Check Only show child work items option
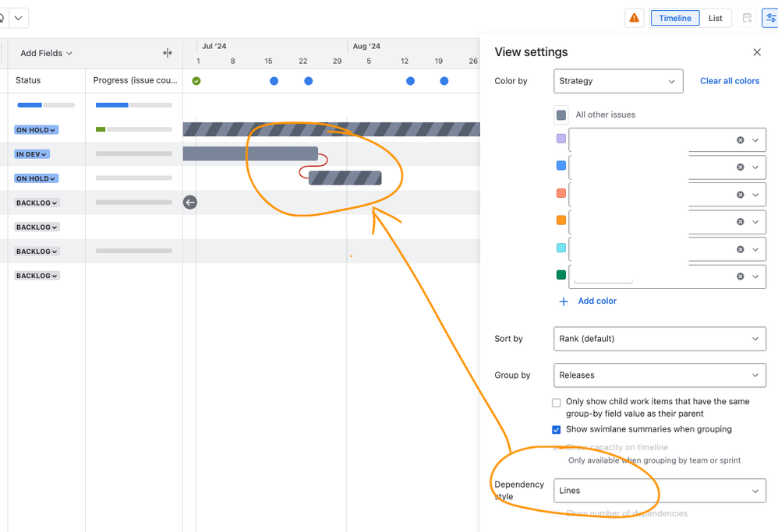778x532 pixels. coord(556,403)
